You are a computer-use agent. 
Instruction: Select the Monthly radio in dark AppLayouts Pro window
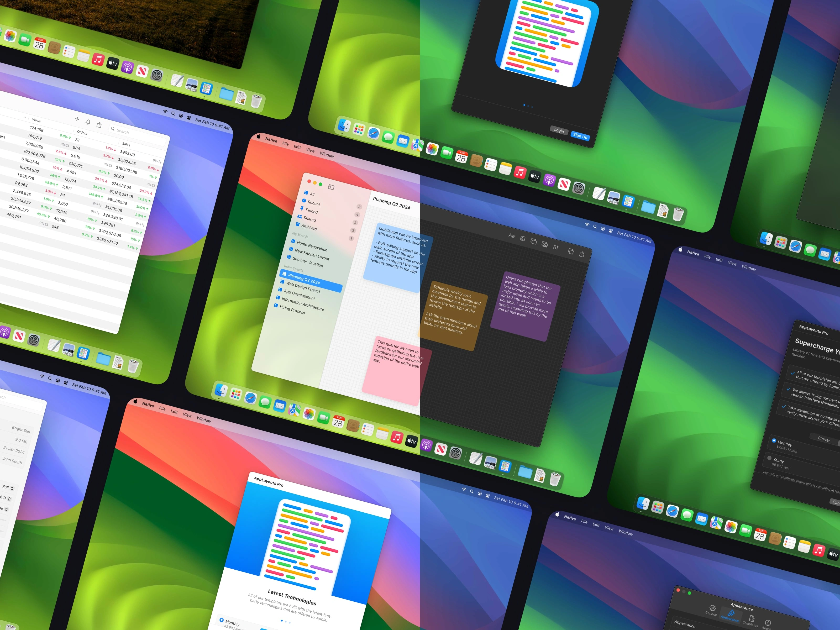tap(774, 440)
